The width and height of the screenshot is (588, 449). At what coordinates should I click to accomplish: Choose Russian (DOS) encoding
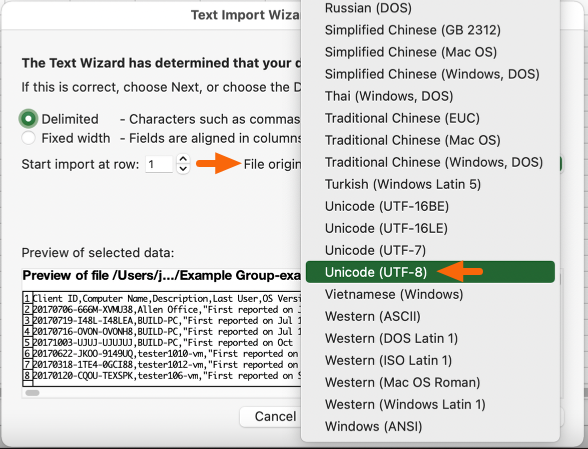[x=430, y=8]
